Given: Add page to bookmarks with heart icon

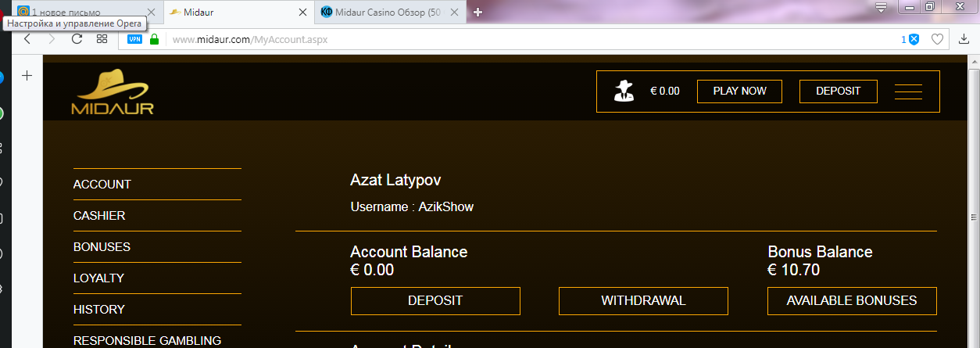Looking at the screenshot, I should pos(938,39).
